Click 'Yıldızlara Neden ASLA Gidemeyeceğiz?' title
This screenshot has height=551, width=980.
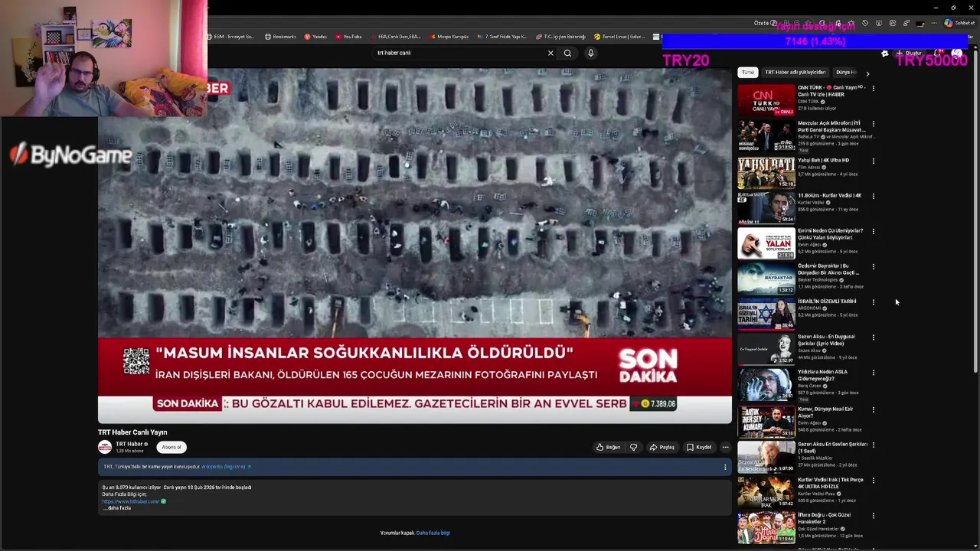[x=823, y=375]
